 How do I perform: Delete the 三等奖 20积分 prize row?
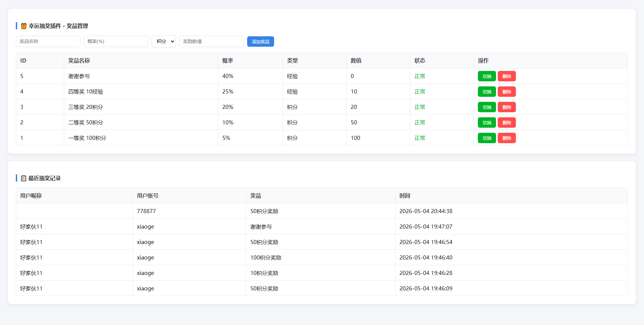507,107
